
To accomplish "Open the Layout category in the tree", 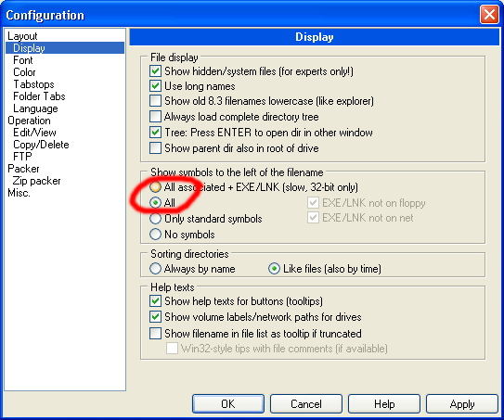I will [x=22, y=36].
